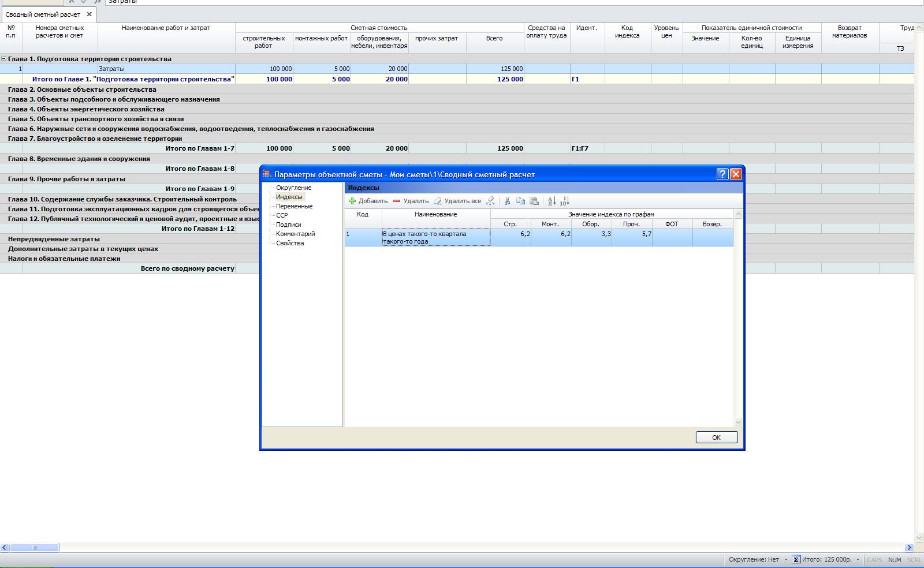Click the Paste clipboard icon in dialog
Screen dimensions: 924x568
pos(534,201)
